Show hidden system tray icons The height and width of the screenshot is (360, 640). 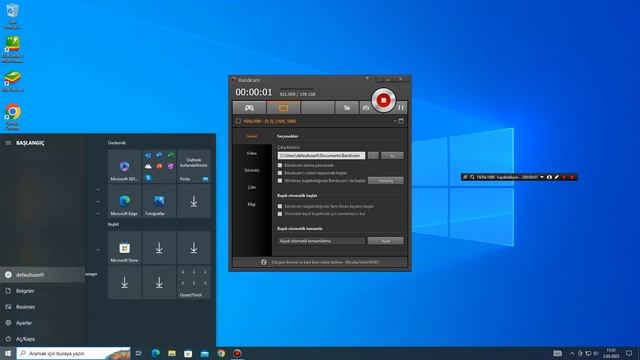tap(572, 353)
